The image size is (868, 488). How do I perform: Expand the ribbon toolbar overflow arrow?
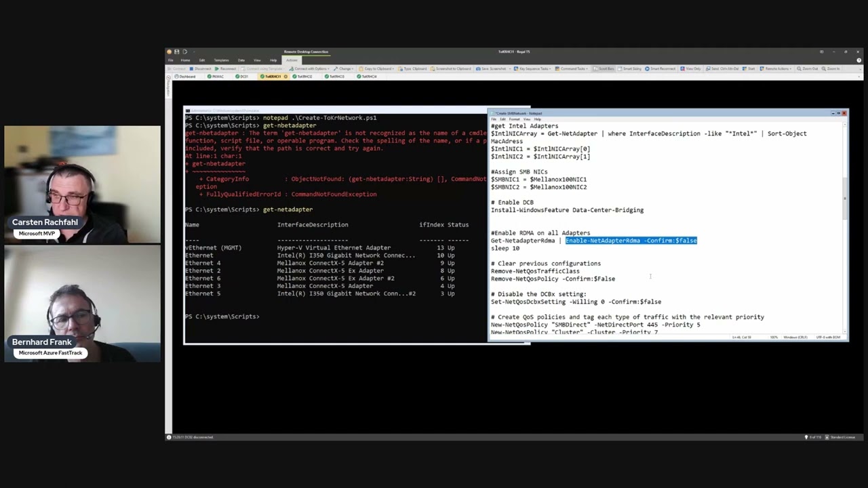[860, 68]
